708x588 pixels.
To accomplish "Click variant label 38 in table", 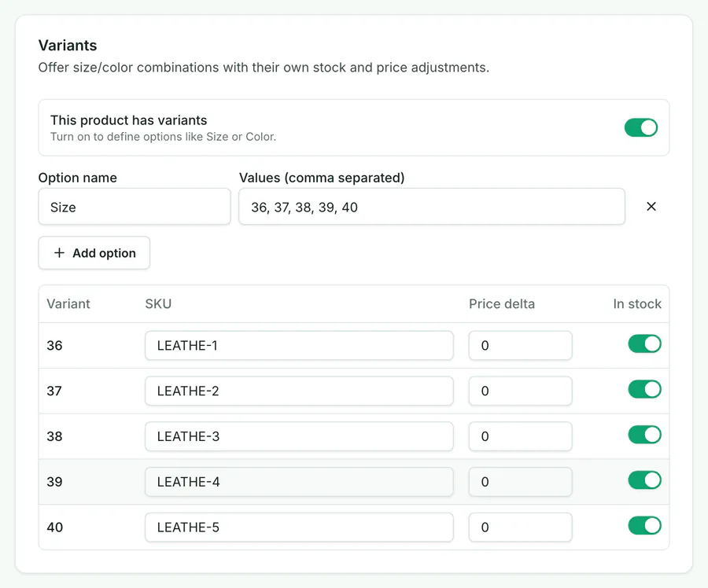I will (x=54, y=436).
